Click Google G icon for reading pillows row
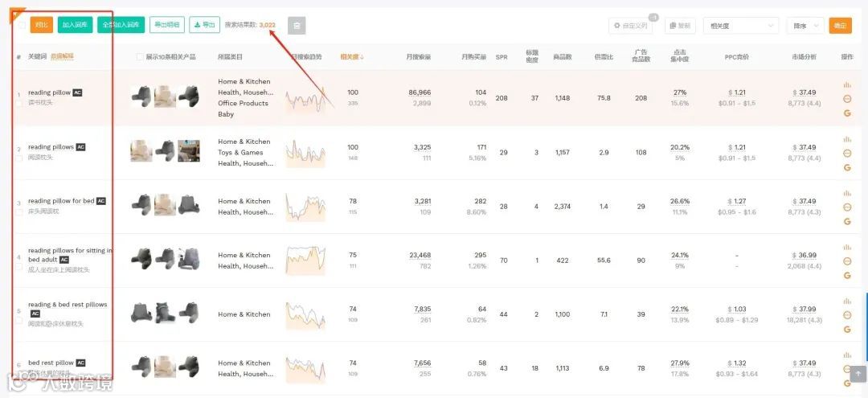868x398 pixels. click(x=847, y=167)
